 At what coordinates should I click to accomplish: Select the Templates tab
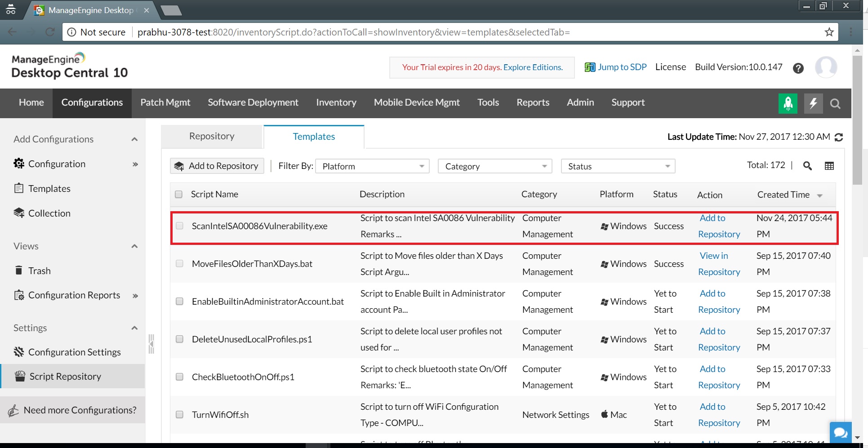314,137
